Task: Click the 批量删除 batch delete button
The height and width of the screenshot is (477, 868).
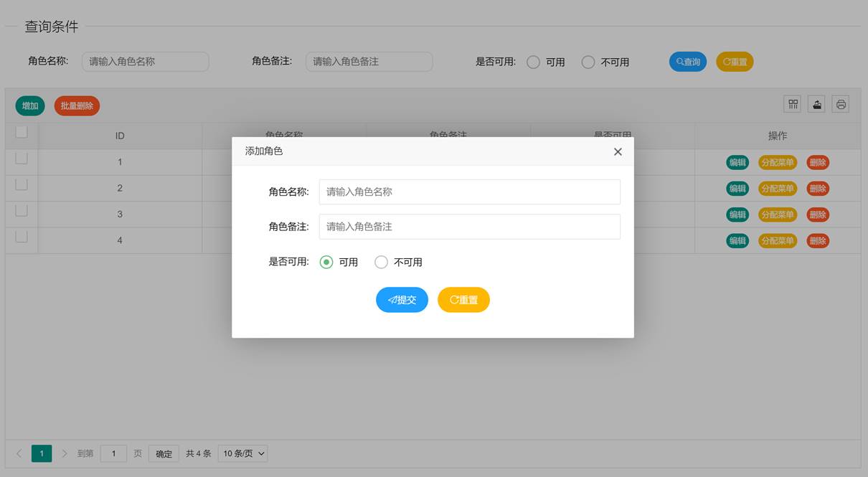Action: point(77,105)
